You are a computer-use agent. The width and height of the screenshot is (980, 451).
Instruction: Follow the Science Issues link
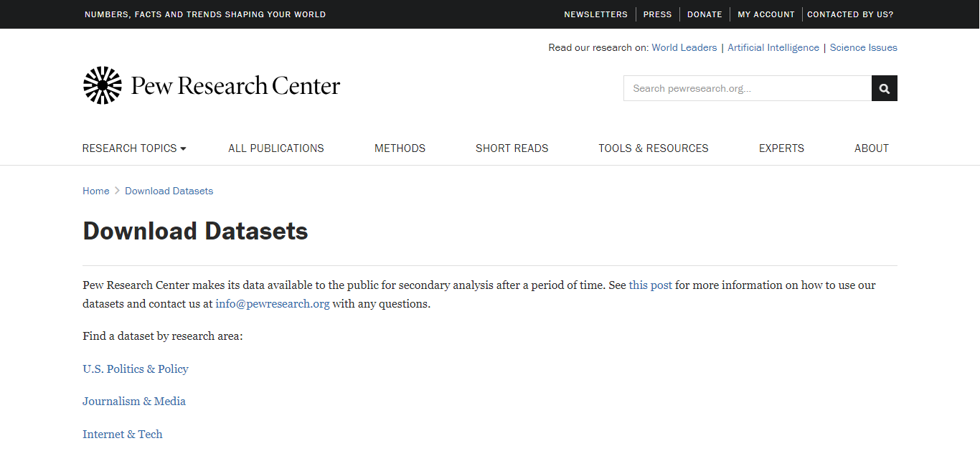(x=863, y=48)
